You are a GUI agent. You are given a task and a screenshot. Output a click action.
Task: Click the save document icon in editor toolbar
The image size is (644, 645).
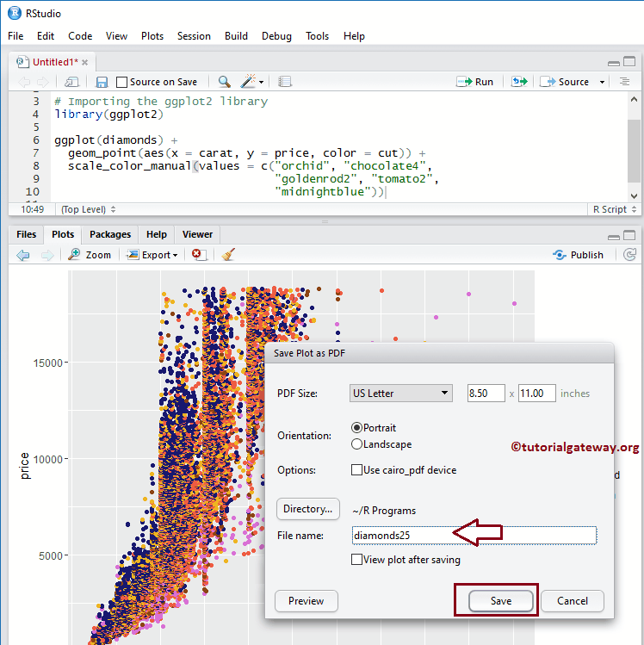point(102,82)
